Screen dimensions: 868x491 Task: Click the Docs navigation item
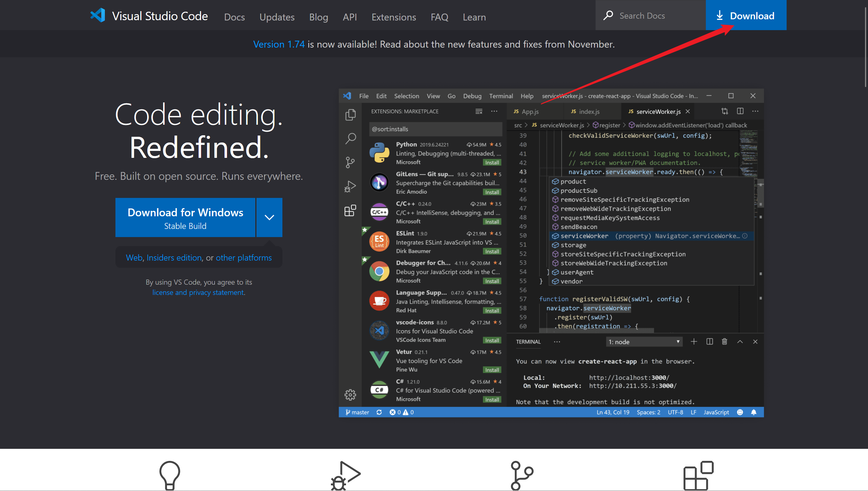[x=234, y=17]
